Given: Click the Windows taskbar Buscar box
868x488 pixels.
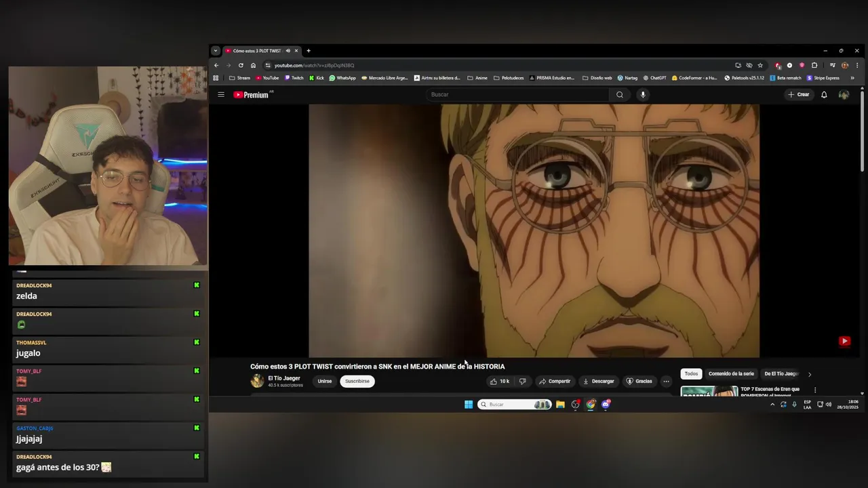Looking at the screenshot, I should [515, 405].
